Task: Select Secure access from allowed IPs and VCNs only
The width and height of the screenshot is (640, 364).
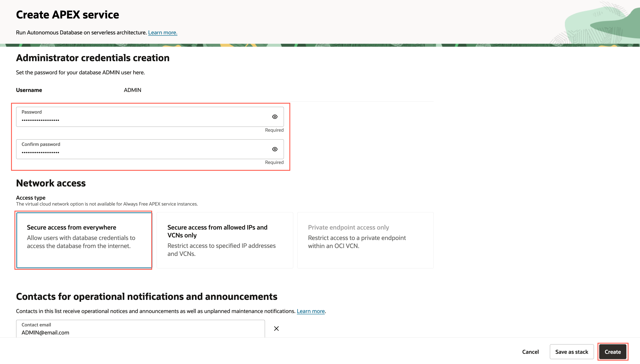Action: (225, 240)
